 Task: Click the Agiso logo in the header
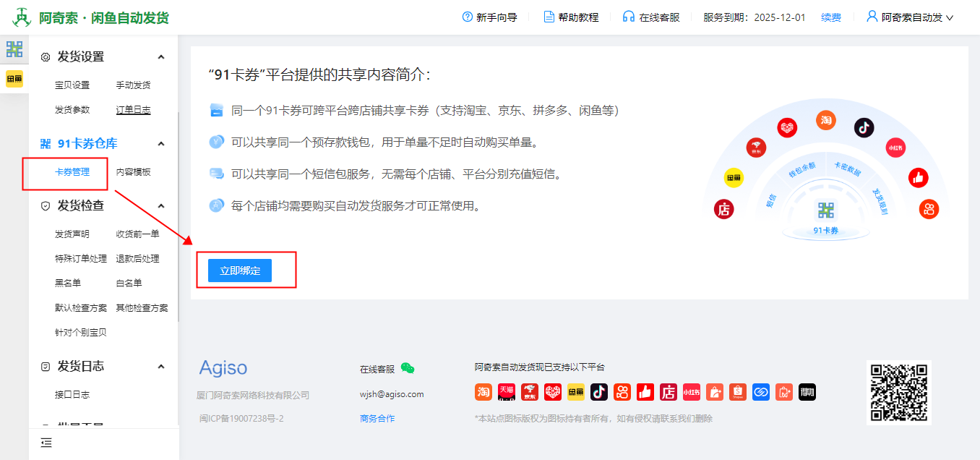(22, 17)
